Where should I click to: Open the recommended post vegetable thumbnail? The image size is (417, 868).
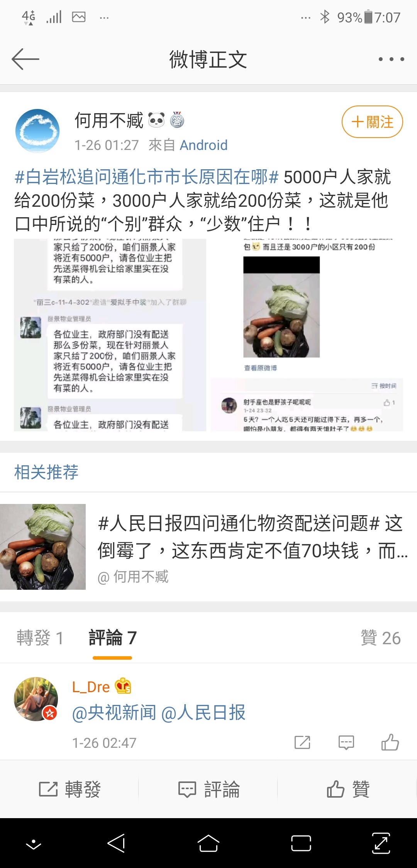click(x=43, y=546)
